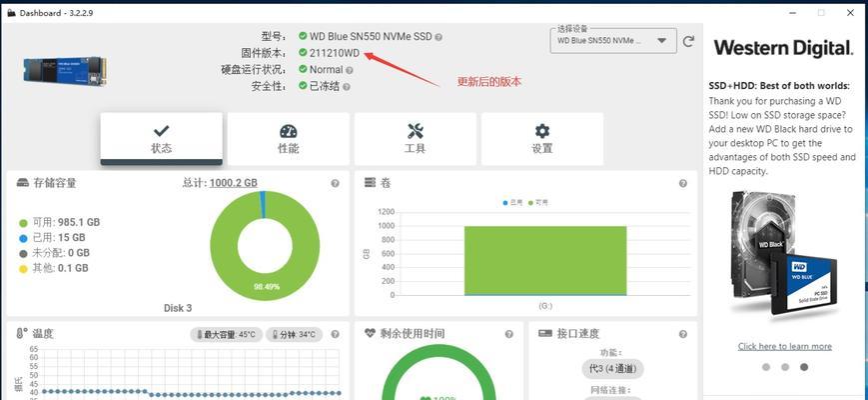Click the yellow 其他 legend swatch

(23, 269)
